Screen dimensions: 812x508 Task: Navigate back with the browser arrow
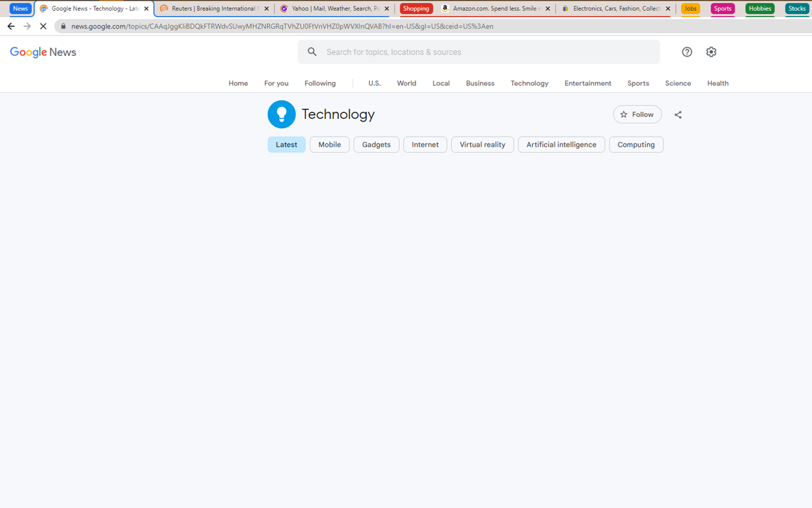coord(10,26)
